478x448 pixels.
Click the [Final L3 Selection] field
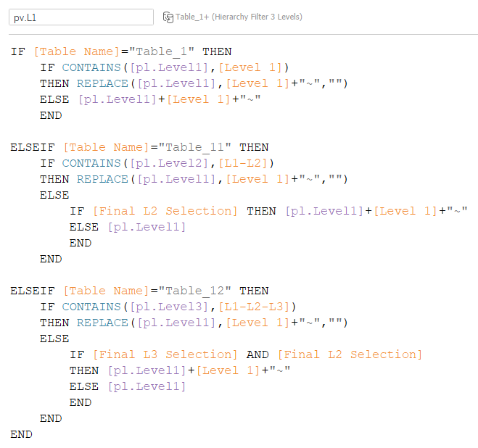pyautogui.click(x=164, y=354)
